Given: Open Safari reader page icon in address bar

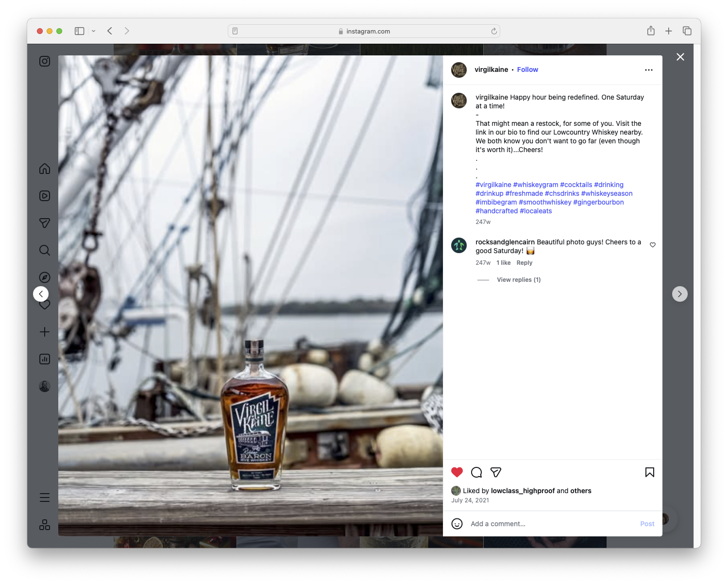Looking at the screenshot, I should coord(235,31).
